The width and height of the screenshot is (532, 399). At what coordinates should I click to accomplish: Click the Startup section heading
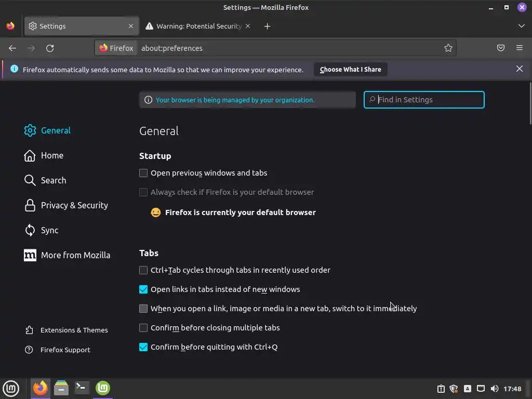pyautogui.click(x=155, y=156)
